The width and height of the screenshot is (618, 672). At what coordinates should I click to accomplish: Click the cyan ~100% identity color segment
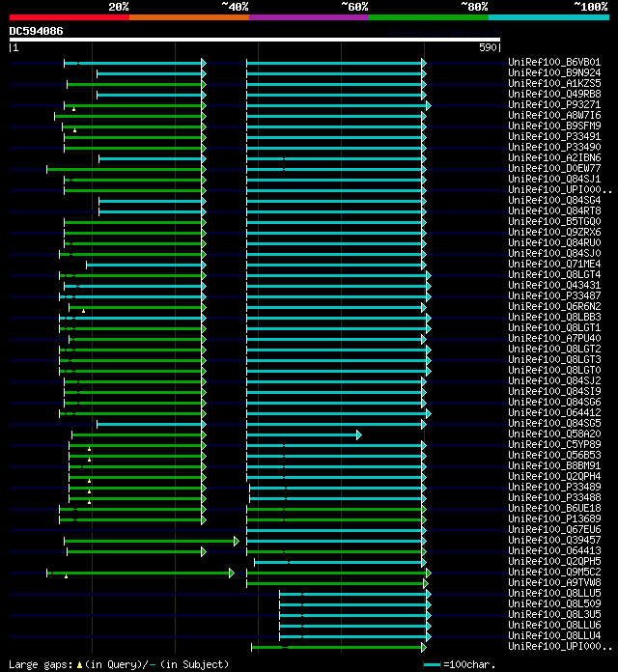[549, 17]
